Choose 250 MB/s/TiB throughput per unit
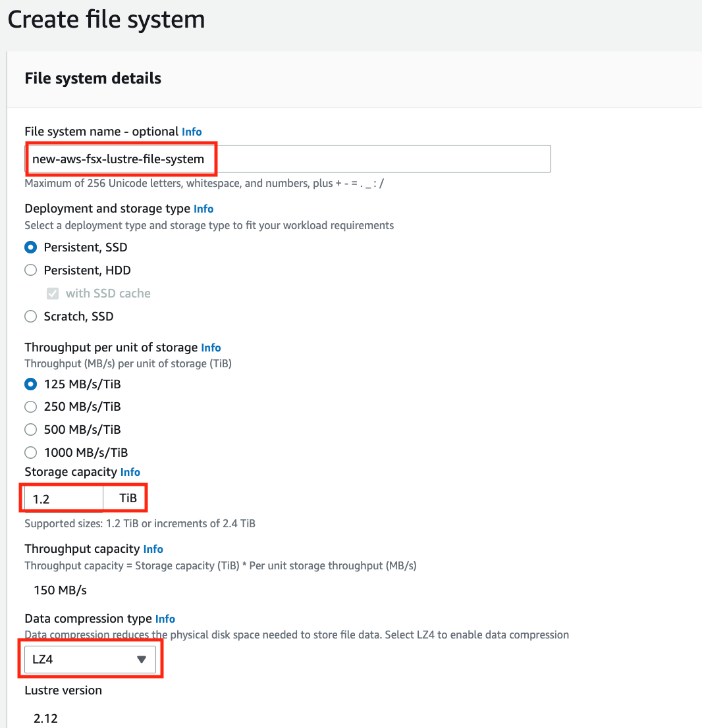 tap(30, 407)
